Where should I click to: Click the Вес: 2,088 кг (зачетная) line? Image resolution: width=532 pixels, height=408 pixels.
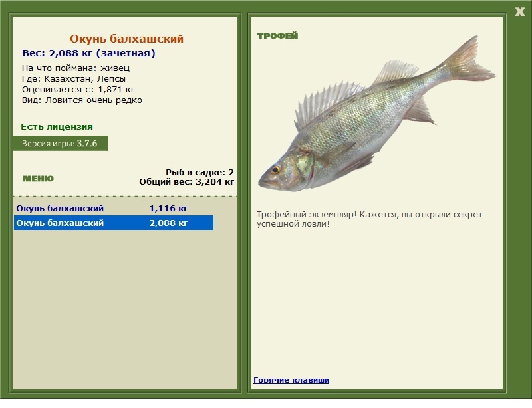(x=88, y=53)
